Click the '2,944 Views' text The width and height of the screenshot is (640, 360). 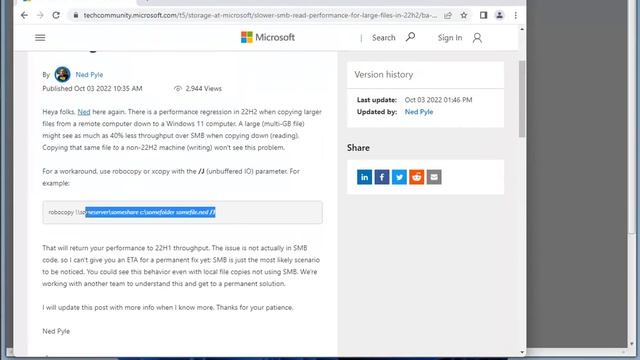[x=203, y=89]
